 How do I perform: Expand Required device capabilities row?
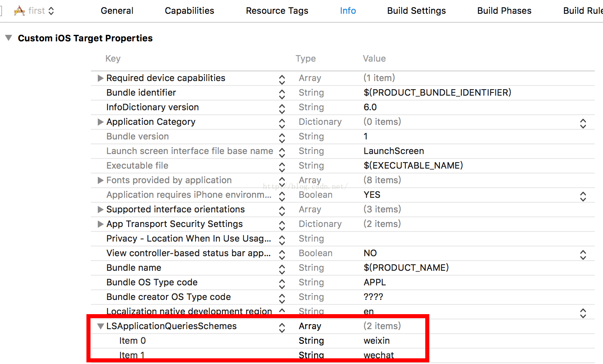pos(101,78)
